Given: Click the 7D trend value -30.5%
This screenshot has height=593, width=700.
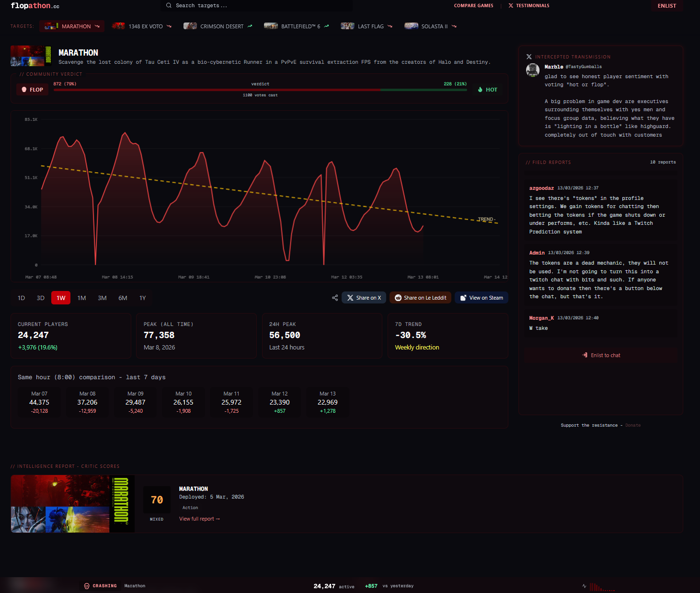Looking at the screenshot, I should click(411, 335).
